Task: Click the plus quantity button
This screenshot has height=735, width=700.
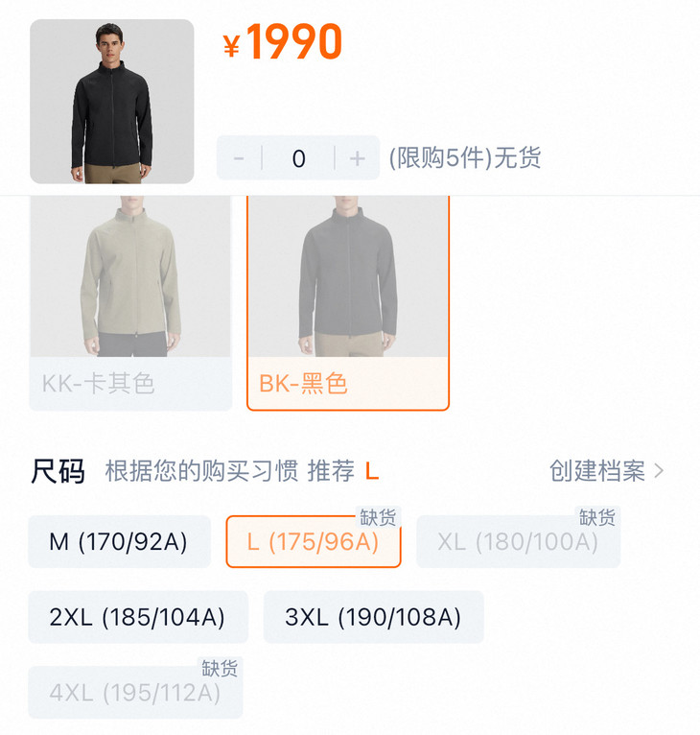Action: pyautogui.click(x=357, y=158)
